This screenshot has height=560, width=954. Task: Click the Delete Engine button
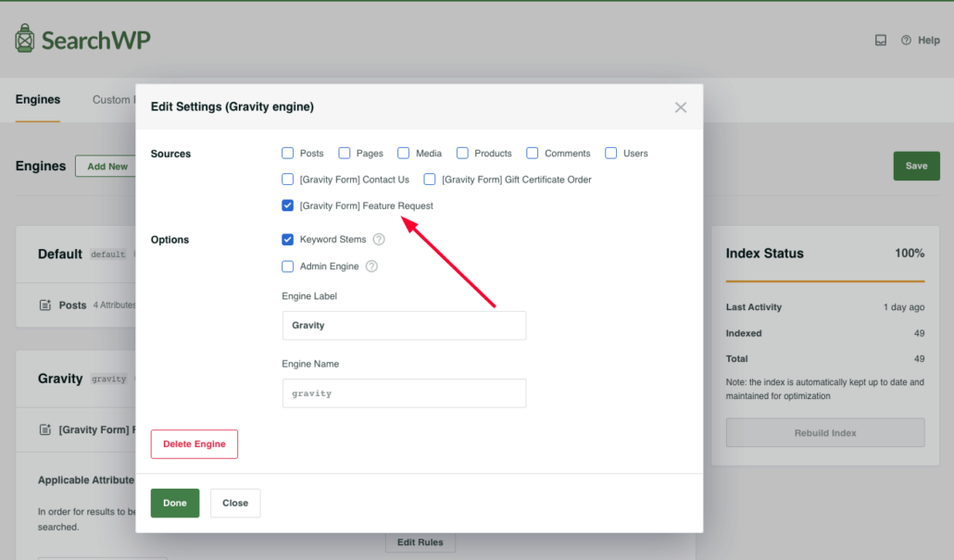pos(195,444)
